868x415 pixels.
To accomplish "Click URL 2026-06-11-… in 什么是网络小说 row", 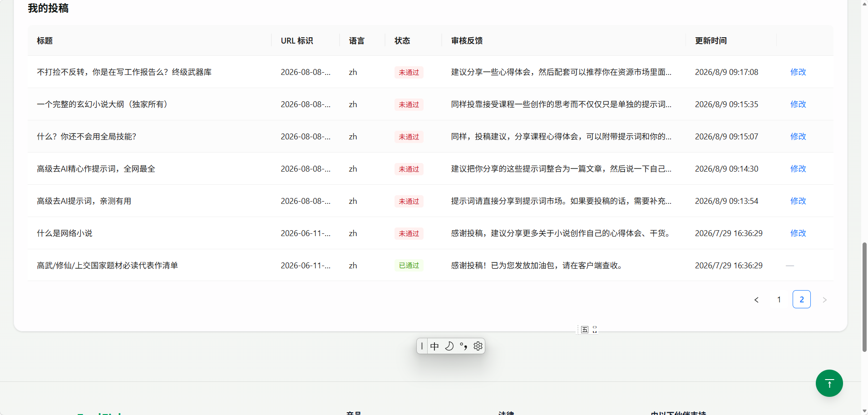I will pyautogui.click(x=306, y=233).
